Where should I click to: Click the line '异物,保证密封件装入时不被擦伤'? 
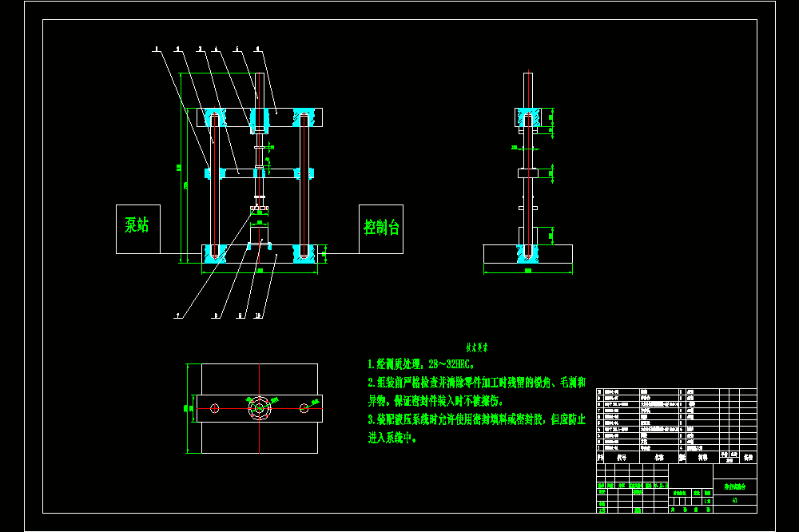435,401
